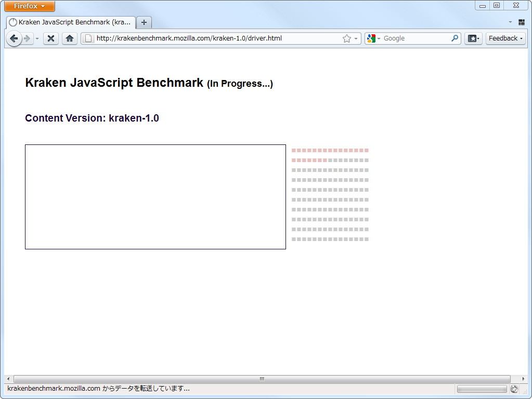
Task: Open the address bar history dropdown
Action: 356,38
